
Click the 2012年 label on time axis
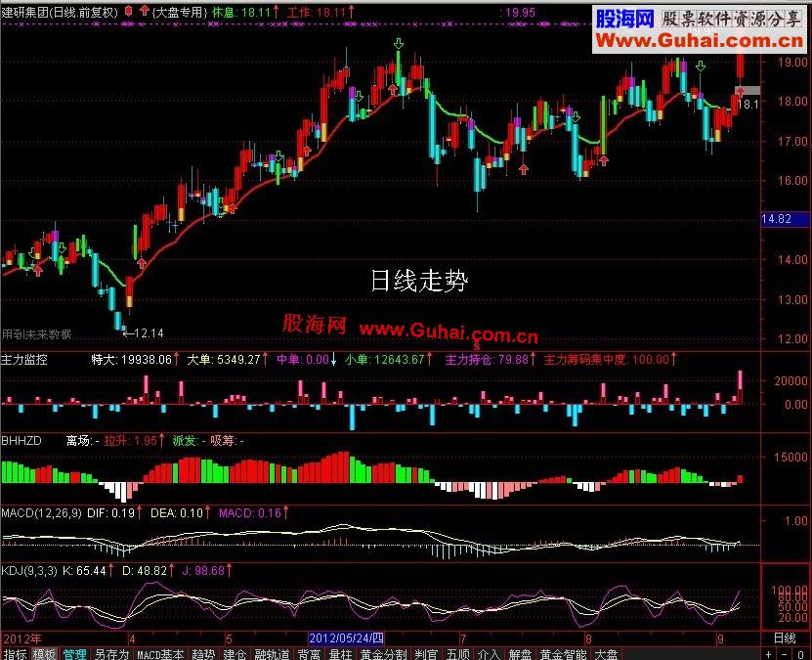[x=22, y=638]
